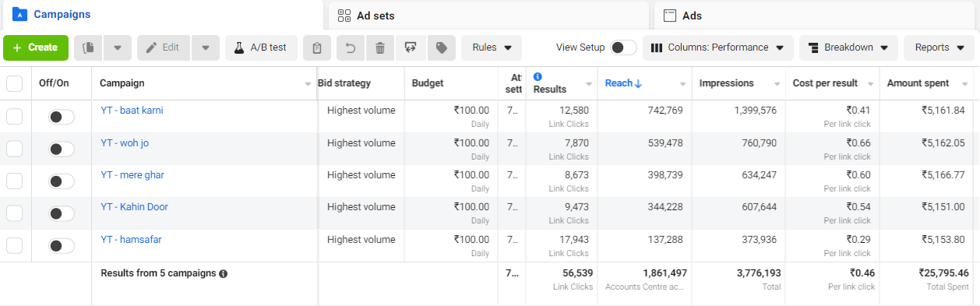Switch on the YT - Kahin Door campaign
The width and height of the screenshot is (980, 306).
pos(62,213)
